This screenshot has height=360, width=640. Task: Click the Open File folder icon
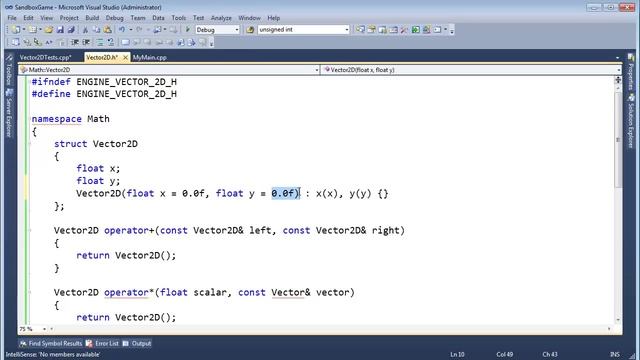[x=49, y=30]
